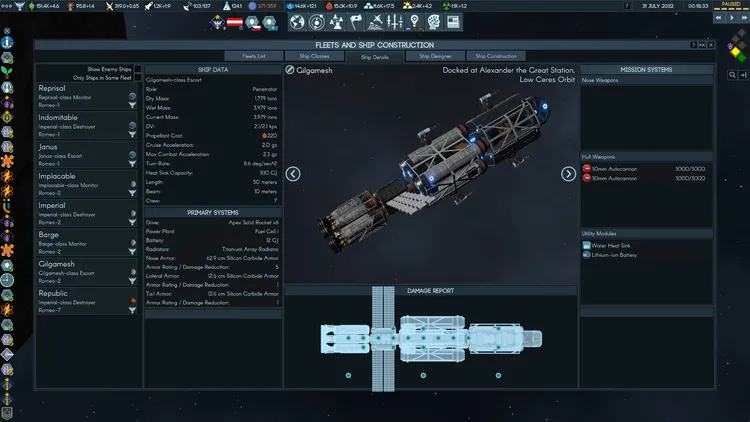Click Imperial row fleet chevron icon
This screenshot has width=750, height=422.
[132, 222]
